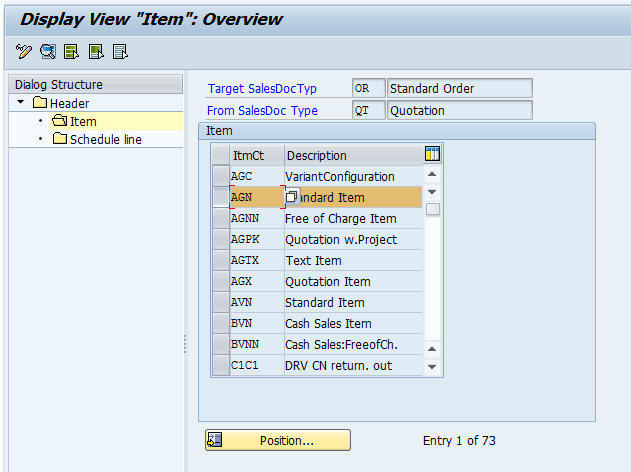The width and height of the screenshot is (631, 472).
Task: Click the ItmCt column header
Action: click(256, 155)
